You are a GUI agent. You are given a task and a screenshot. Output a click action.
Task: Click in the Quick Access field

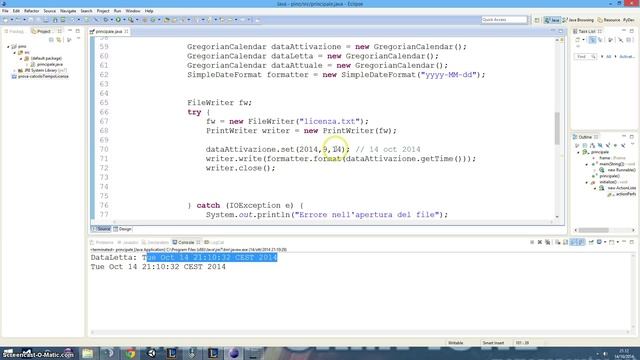pos(504,20)
